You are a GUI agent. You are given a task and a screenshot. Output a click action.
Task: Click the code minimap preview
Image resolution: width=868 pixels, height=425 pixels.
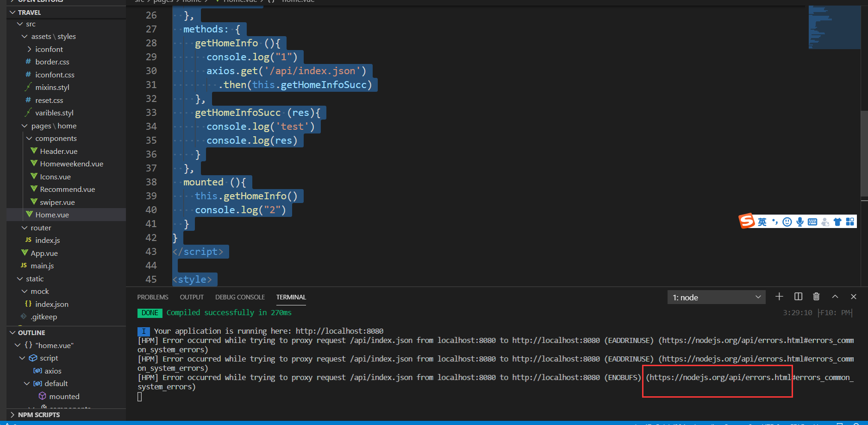834,27
